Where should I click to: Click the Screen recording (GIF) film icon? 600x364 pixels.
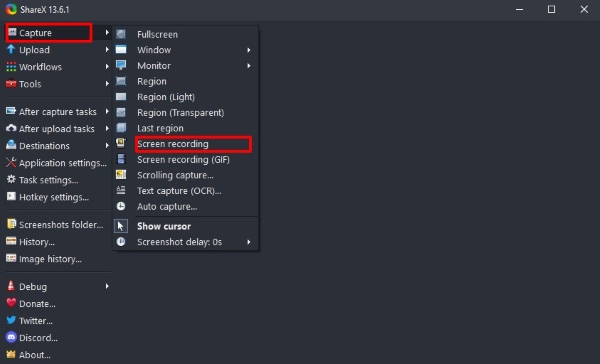[x=121, y=159]
